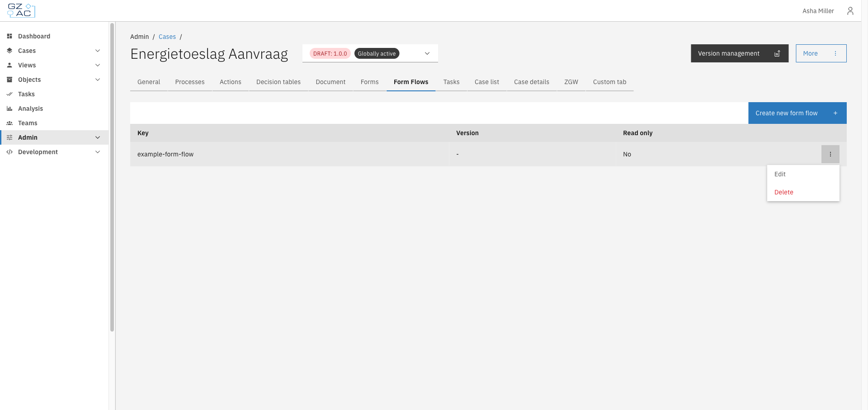
Task: Open the DRAFT 1.0.0 version dropdown
Action: coord(370,53)
